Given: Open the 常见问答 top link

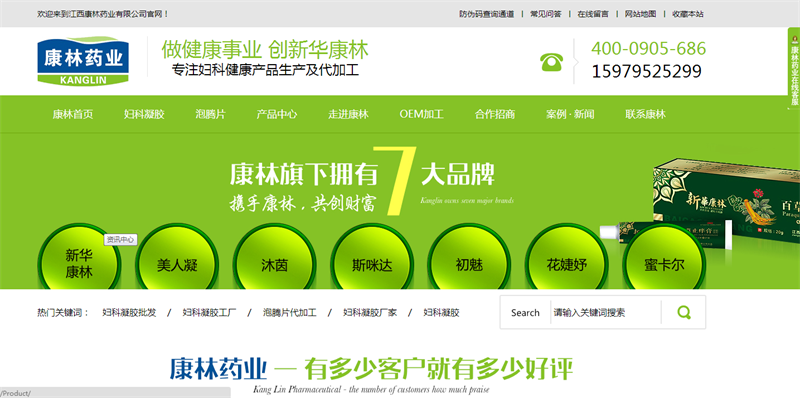Looking at the screenshot, I should [545, 14].
